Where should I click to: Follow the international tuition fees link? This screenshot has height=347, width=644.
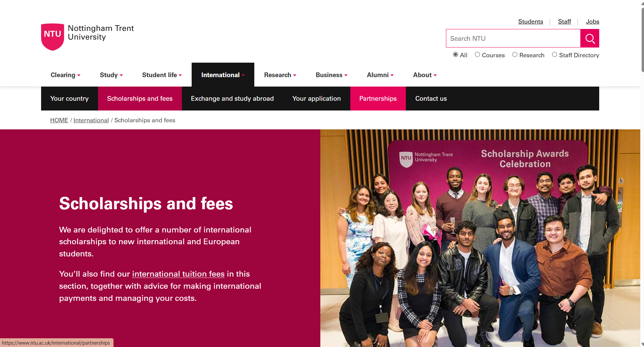point(178,274)
